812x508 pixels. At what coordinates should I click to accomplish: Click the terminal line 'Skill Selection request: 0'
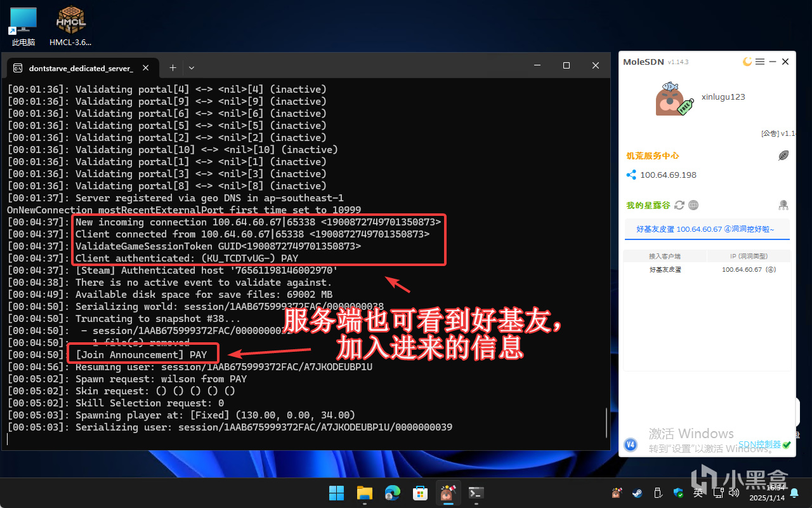[x=150, y=403]
